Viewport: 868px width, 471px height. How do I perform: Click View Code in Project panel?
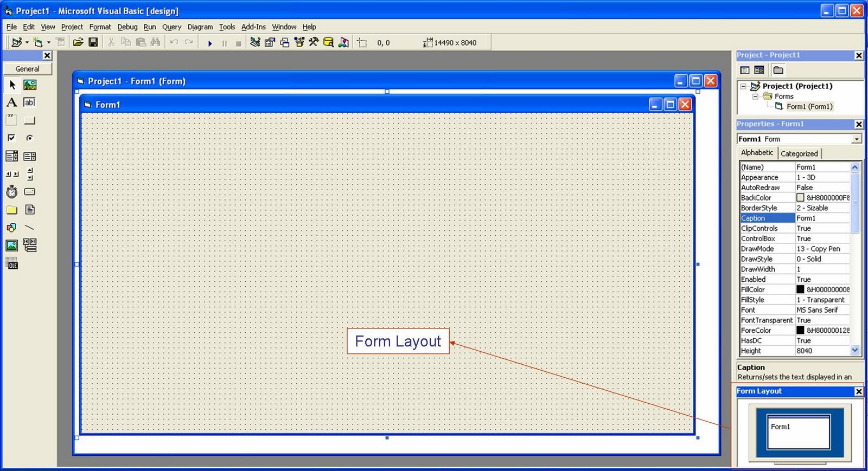(x=745, y=70)
